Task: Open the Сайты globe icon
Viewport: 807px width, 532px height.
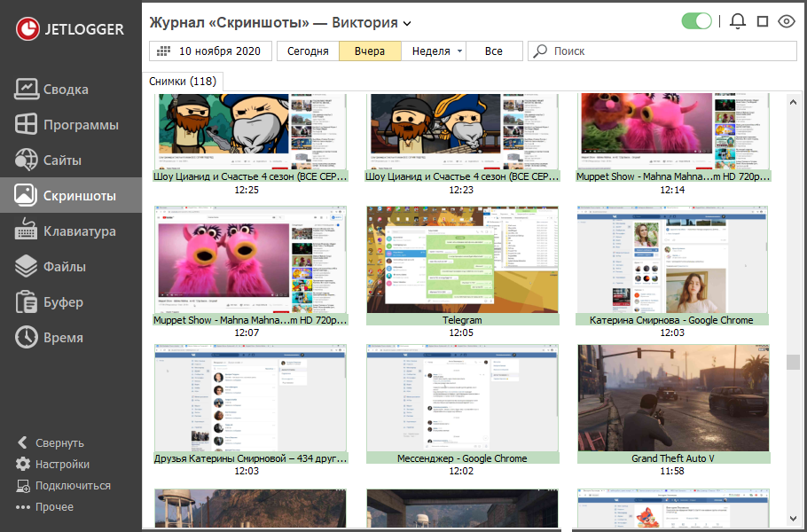Action: [27, 160]
